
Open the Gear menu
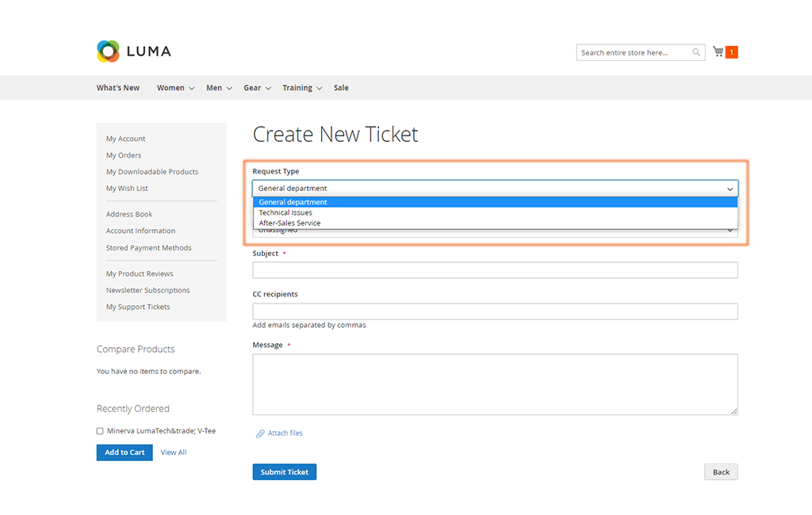(x=252, y=88)
